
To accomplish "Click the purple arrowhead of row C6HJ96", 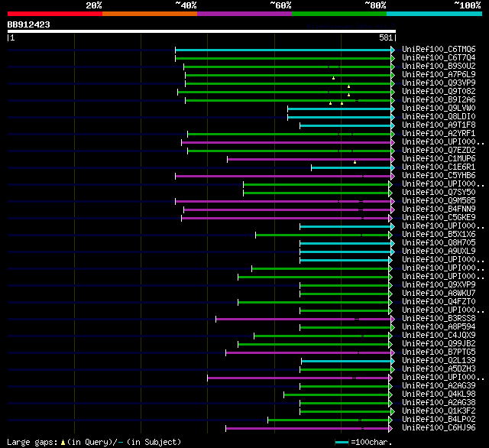I will tap(390, 429).
